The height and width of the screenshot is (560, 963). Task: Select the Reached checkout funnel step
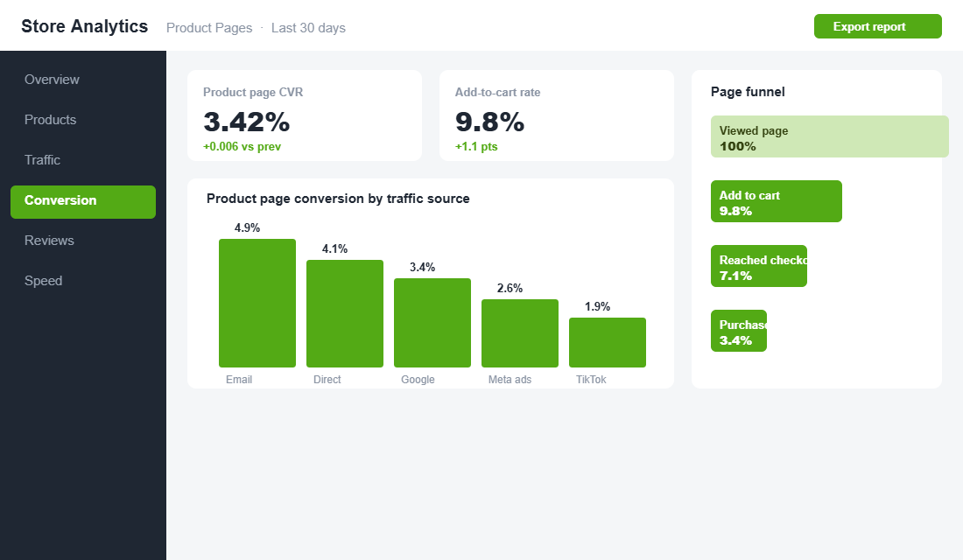[x=759, y=266]
